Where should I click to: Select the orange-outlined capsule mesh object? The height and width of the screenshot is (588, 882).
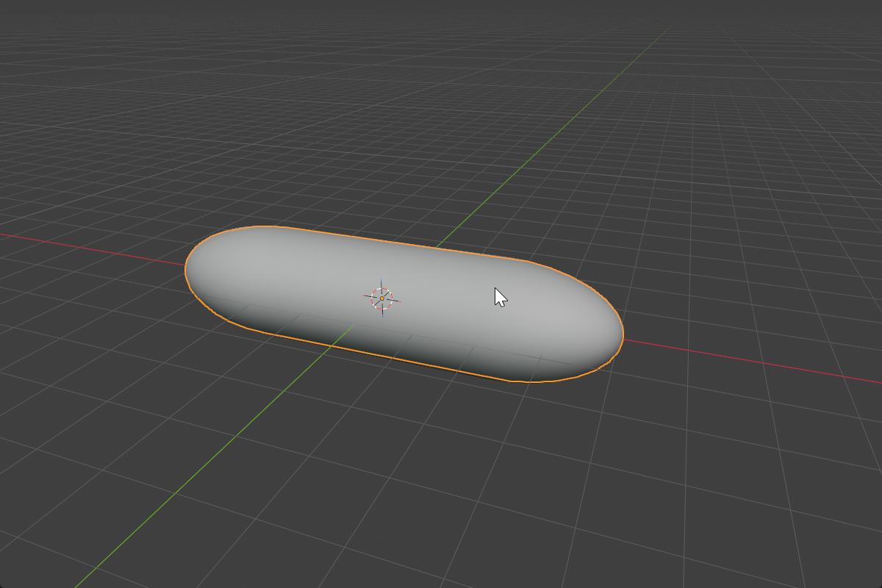point(404,304)
